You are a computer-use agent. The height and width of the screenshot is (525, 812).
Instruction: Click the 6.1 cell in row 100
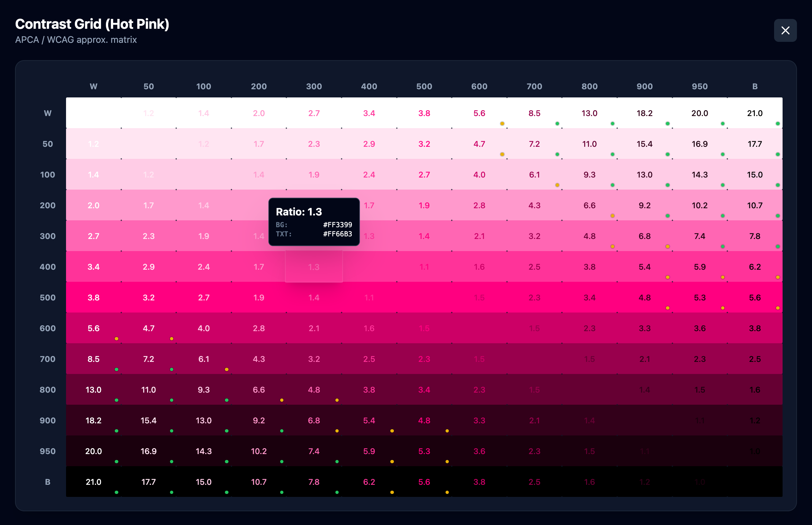pyautogui.click(x=534, y=175)
